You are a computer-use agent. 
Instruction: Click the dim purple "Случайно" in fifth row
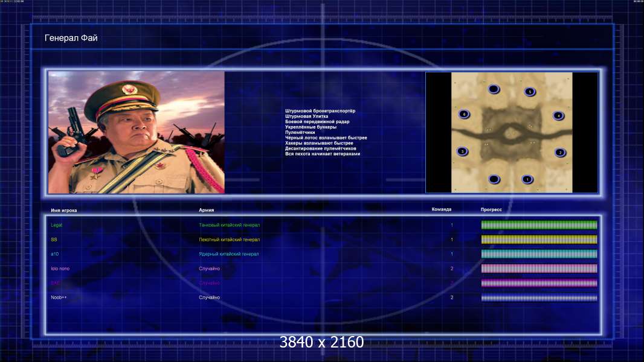210,283
